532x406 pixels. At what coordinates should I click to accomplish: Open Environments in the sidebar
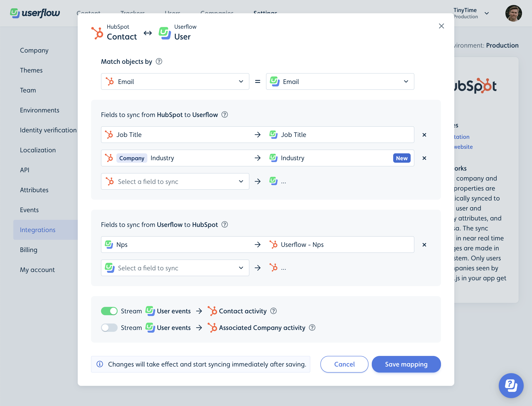click(x=40, y=110)
